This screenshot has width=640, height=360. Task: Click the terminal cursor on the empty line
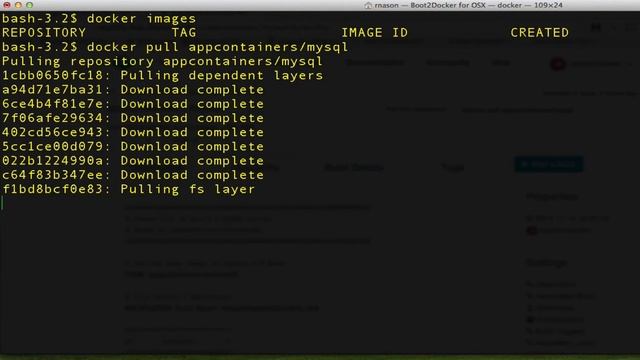coord(2,203)
